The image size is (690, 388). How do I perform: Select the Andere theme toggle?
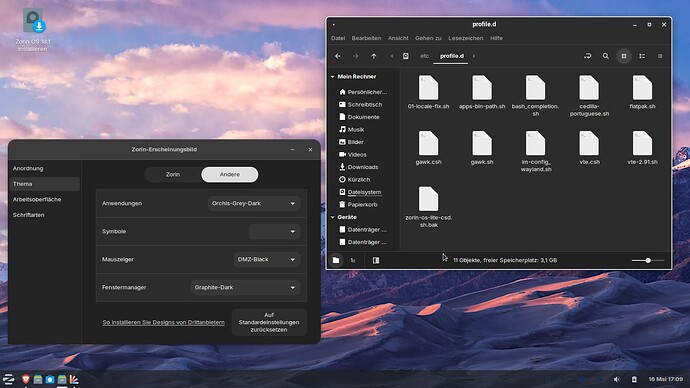pyautogui.click(x=230, y=175)
